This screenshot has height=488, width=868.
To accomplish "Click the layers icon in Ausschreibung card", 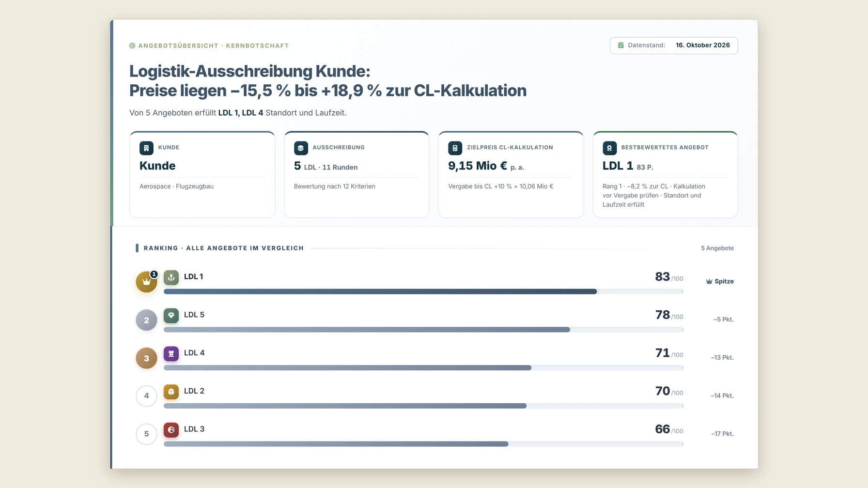I will tap(301, 148).
